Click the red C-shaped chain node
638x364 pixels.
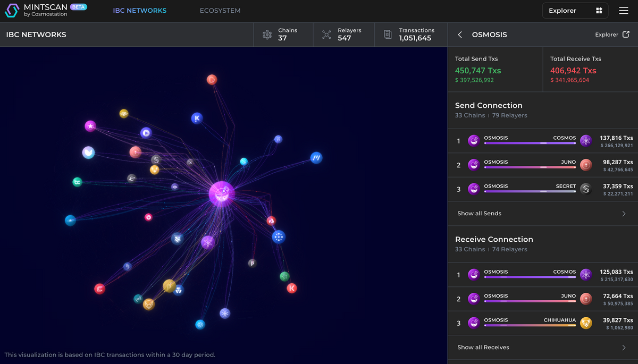click(x=99, y=289)
